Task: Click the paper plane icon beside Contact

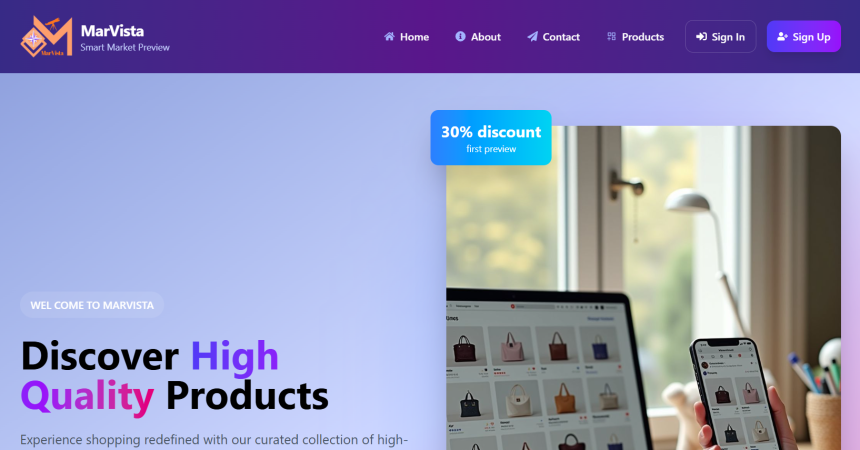Action: [x=532, y=37]
